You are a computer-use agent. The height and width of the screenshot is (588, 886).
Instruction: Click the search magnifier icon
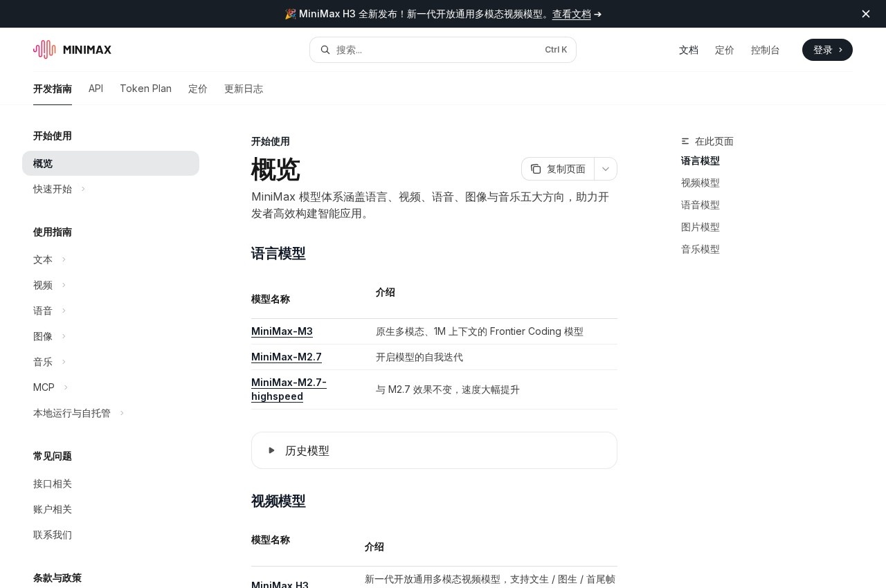coord(325,50)
